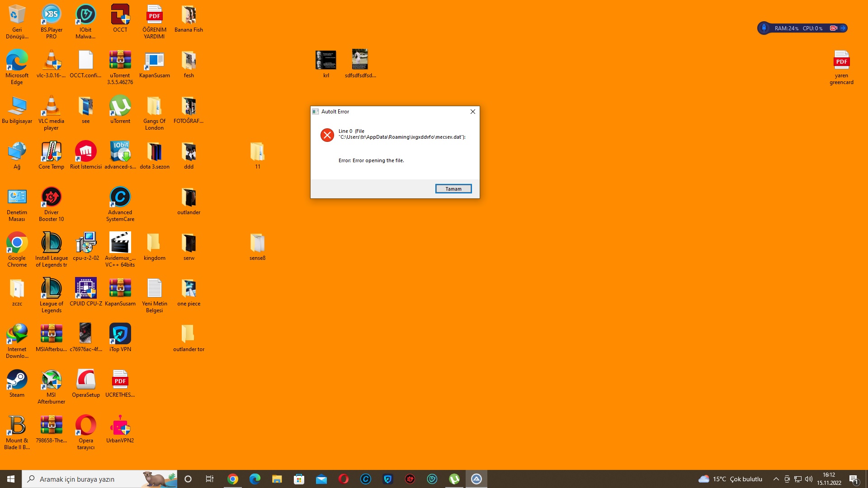
Task: Click the weather widget showing 15°C
Action: pos(730,479)
